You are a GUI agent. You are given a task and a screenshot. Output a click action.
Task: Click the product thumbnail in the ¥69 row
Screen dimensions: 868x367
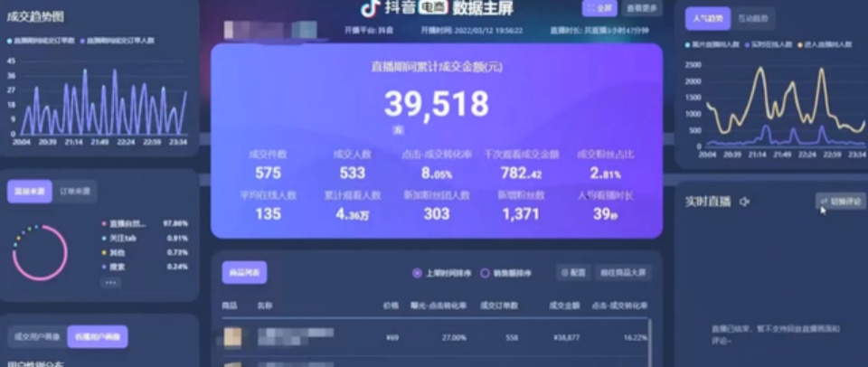click(232, 338)
